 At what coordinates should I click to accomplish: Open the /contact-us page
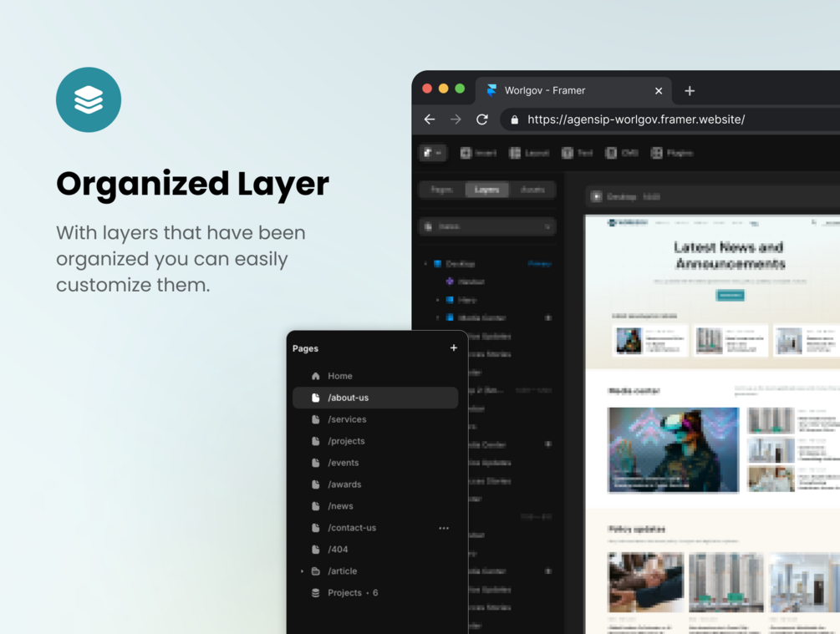click(x=375, y=528)
